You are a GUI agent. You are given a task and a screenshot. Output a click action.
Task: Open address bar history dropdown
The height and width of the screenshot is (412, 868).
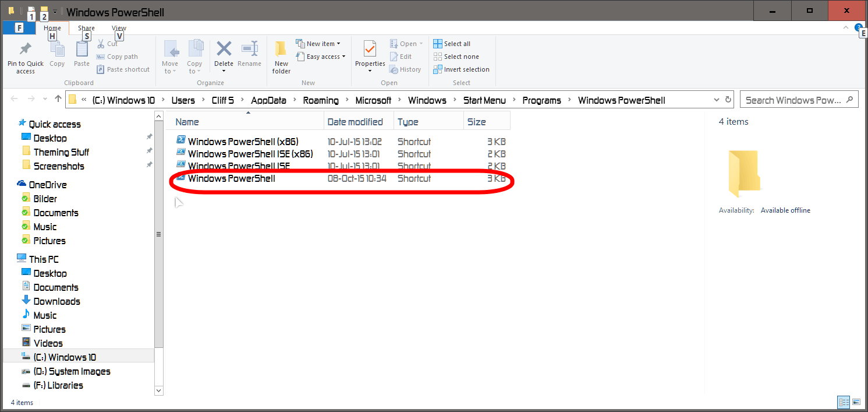(x=717, y=100)
